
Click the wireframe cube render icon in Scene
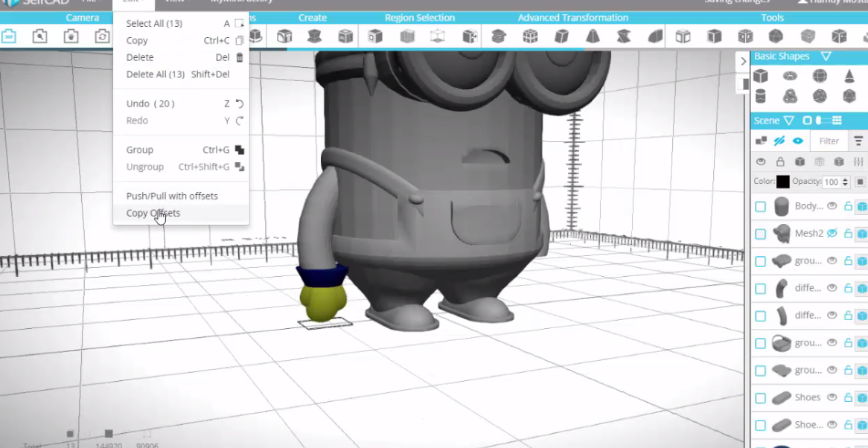click(820, 161)
